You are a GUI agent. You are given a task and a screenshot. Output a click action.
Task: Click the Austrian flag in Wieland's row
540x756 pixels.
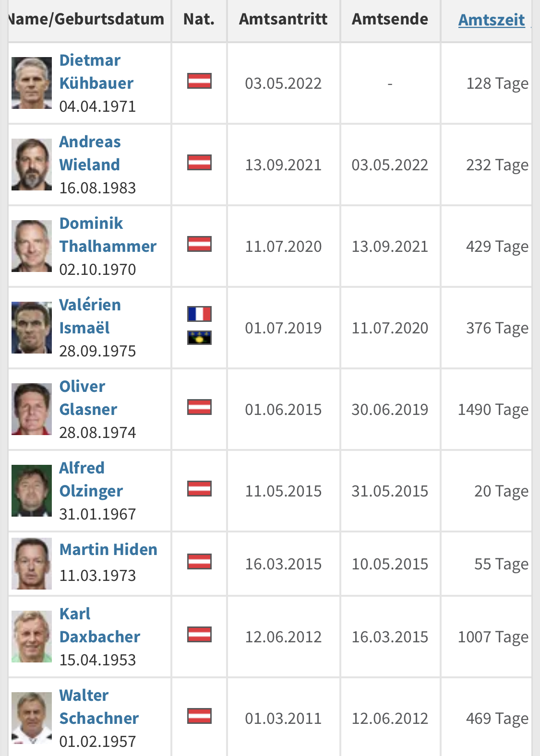coord(199,163)
